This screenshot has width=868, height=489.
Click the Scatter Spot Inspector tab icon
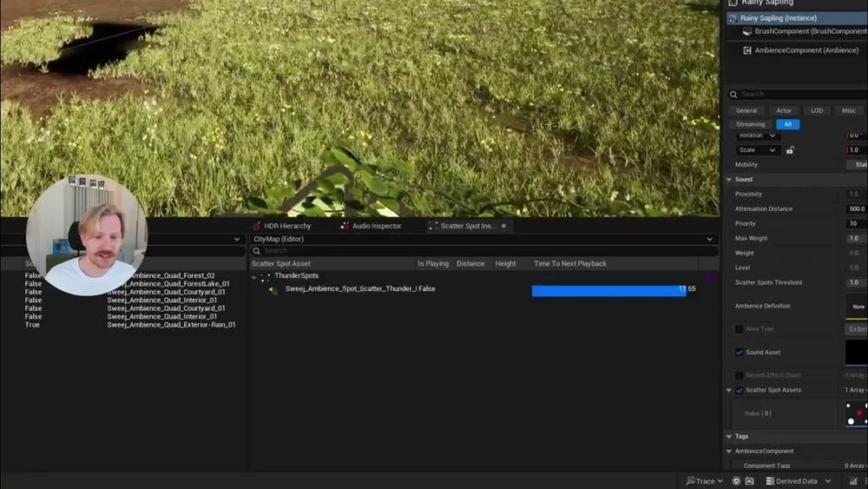(433, 226)
